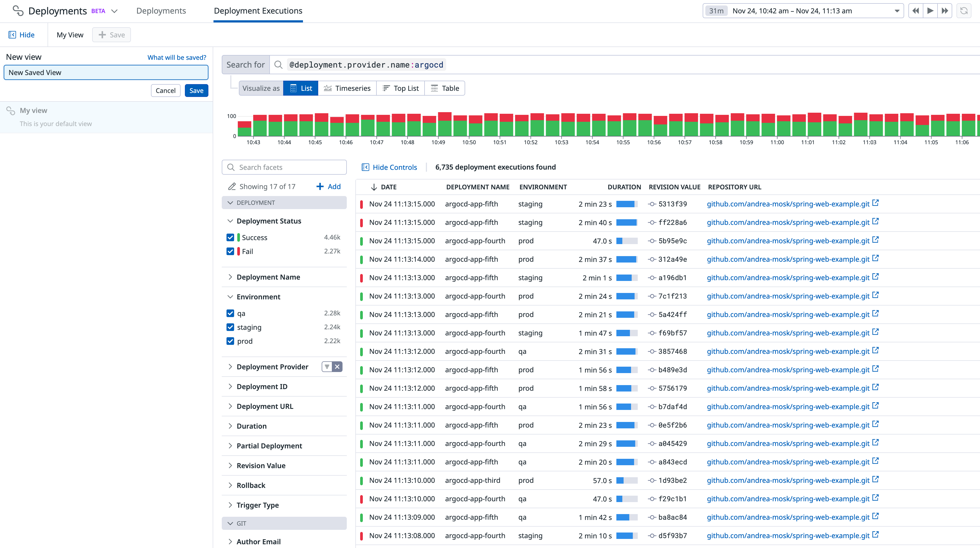
Task: Open external link for 5a424ff row
Action: tap(875, 314)
